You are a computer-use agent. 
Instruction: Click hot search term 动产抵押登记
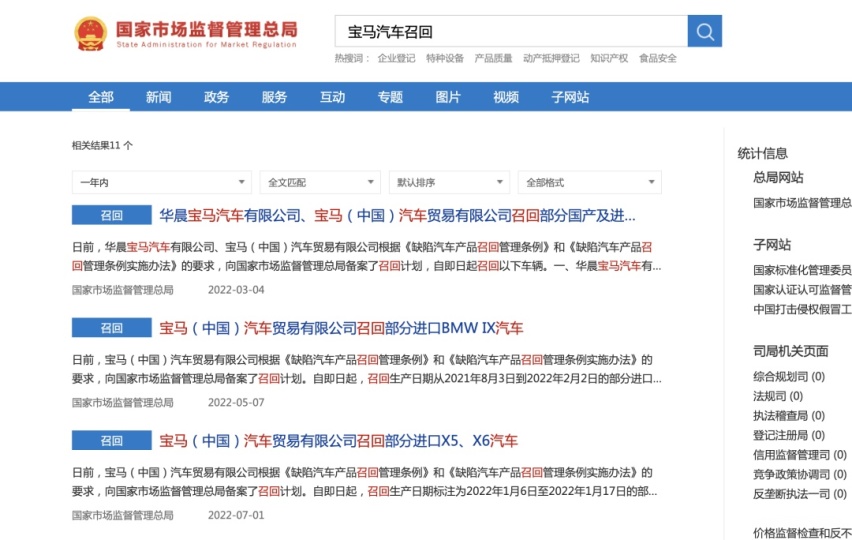pyautogui.click(x=551, y=58)
